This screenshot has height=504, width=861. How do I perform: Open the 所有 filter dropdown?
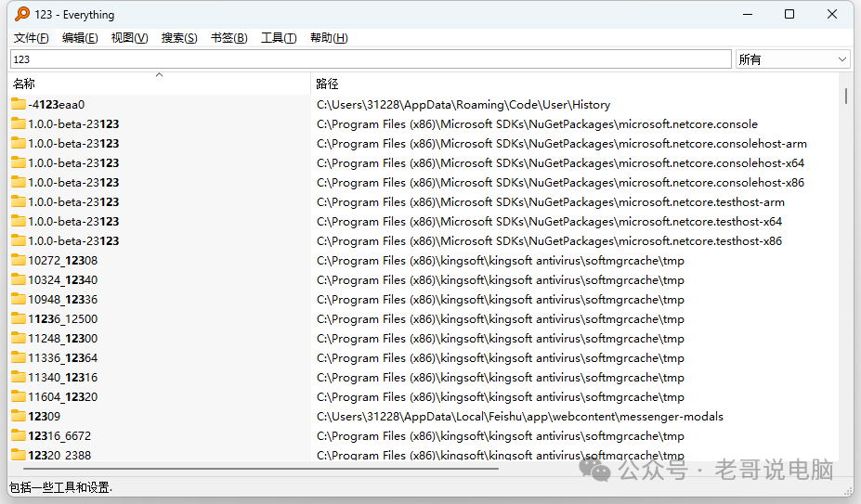click(x=793, y=59)
